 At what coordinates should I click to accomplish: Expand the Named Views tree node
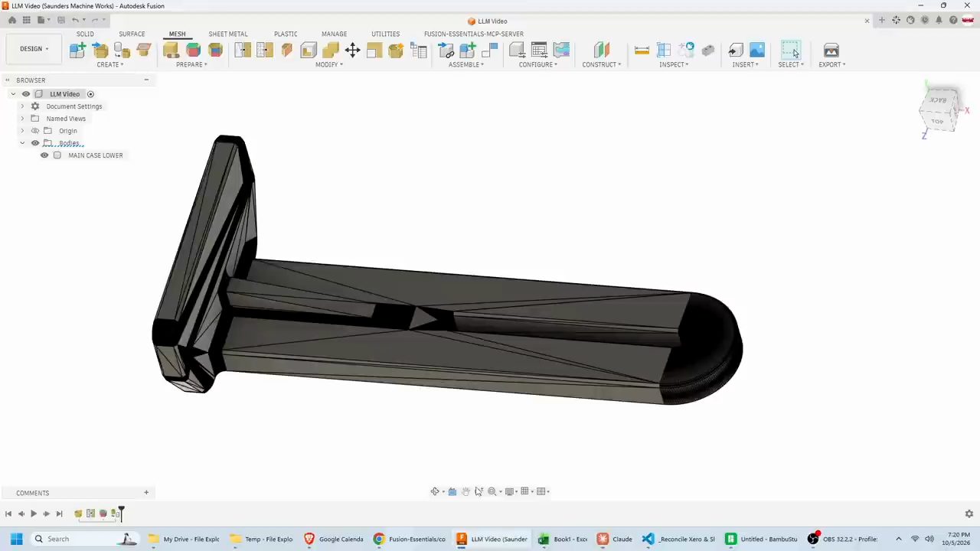coord(22,119)
